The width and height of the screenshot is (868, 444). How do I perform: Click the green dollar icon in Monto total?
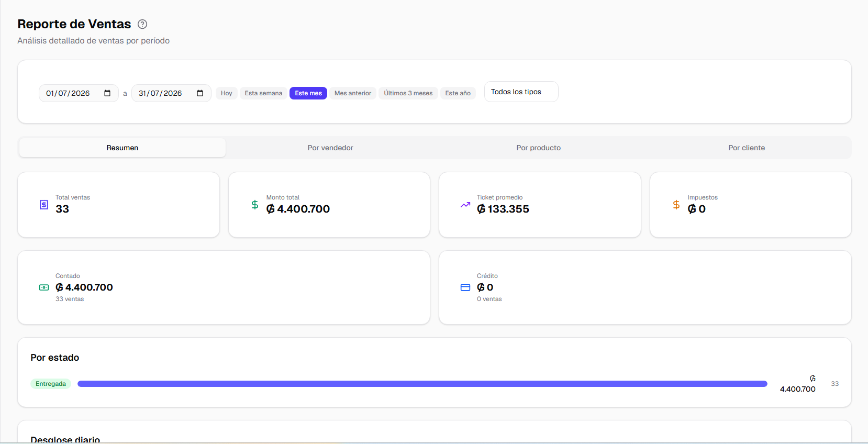(x=255, y=205)
